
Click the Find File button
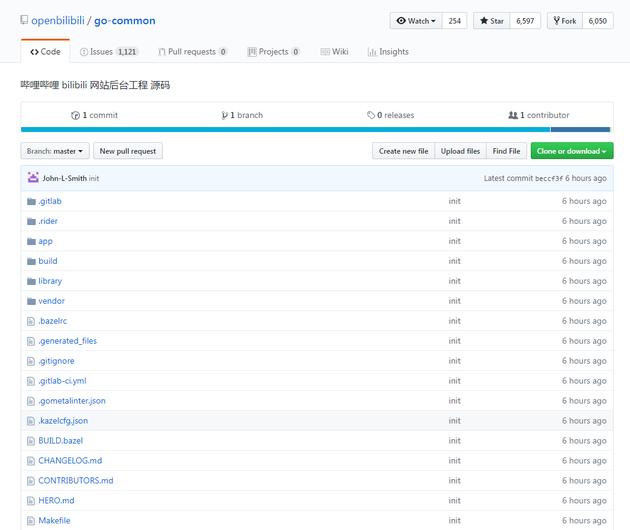(x=506, y=151)
